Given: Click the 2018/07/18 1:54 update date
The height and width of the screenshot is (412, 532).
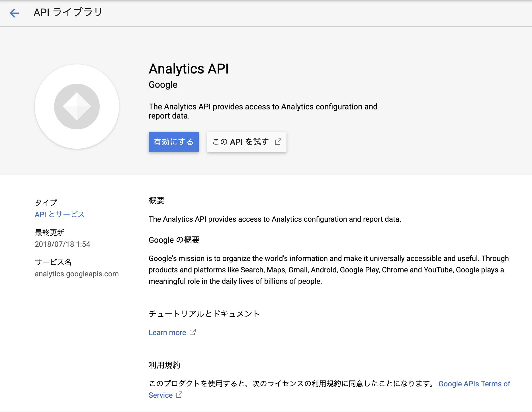Looking at the screenshot, I should click(62, 244).
